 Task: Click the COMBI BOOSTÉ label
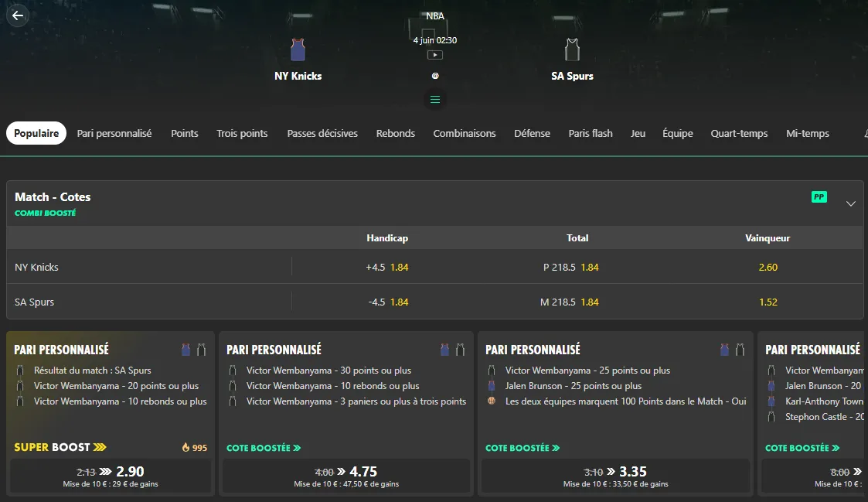pyautogui.click(x=46, y=213)
